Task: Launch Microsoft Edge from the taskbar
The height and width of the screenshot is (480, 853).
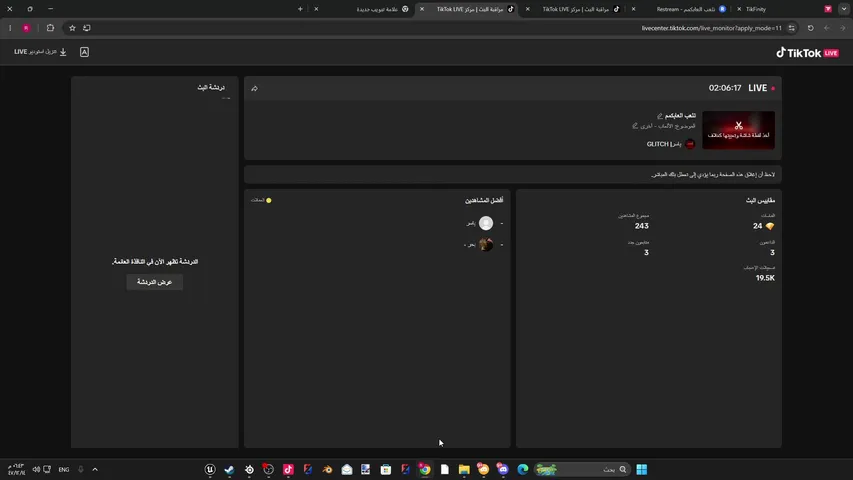Action: click(523, 469)
